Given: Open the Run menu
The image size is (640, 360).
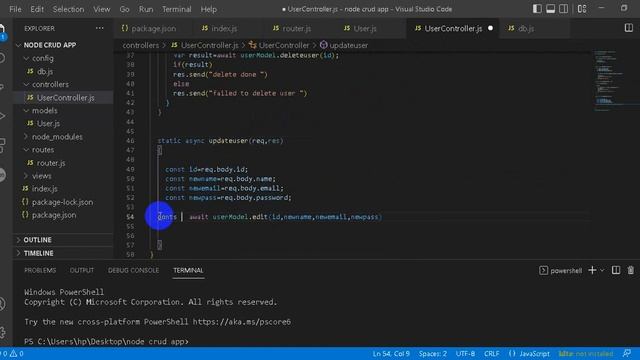Looking at the screenshot, I should point(146,9).
